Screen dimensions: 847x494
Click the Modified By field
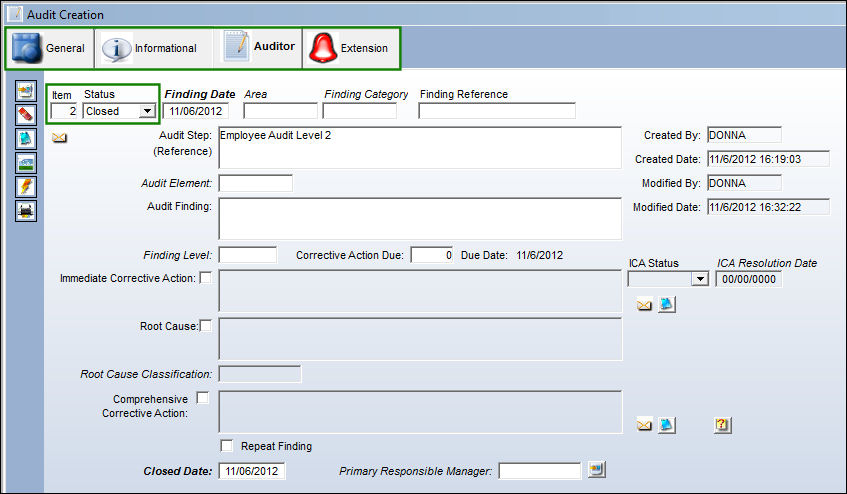pos(744,183)
